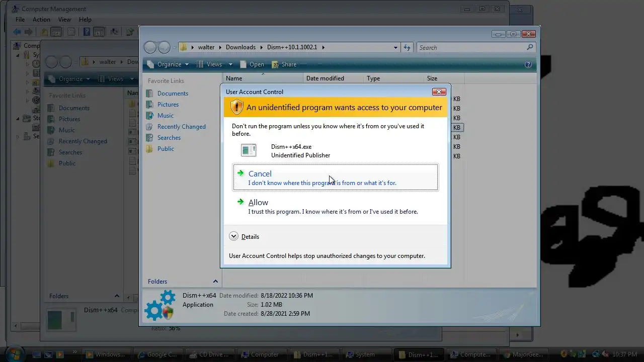The height and width of the screenshot is (362, 644).
Task: Click Share in the front Explorer toolbar
Action: [284, 64]
